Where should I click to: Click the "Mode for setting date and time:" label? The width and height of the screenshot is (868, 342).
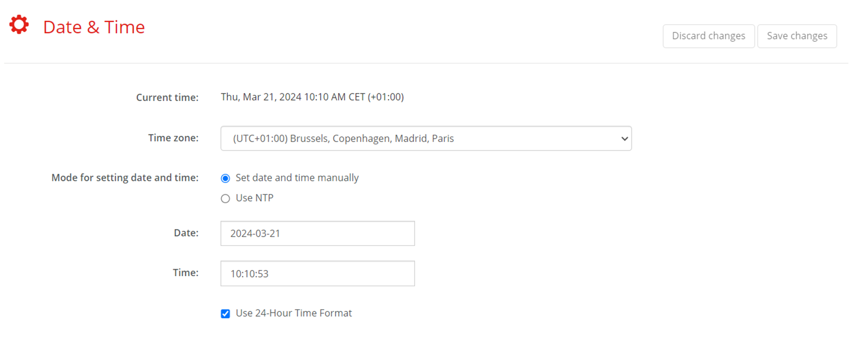coord(125,178)
